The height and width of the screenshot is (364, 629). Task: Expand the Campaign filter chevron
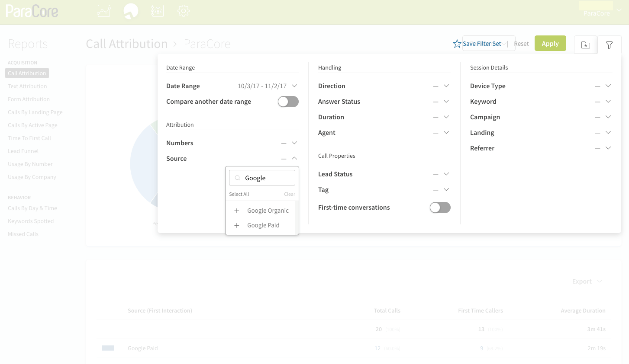(x=608, y=117)
